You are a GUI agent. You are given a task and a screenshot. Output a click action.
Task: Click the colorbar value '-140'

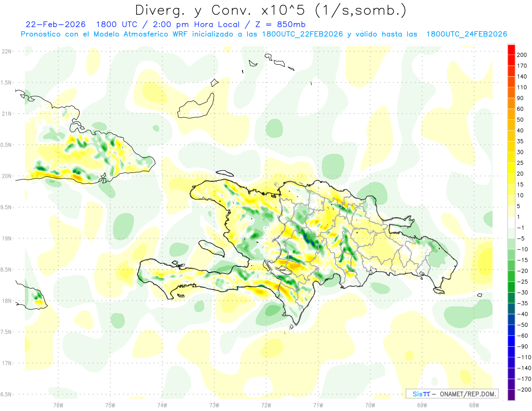coord(524,368)
